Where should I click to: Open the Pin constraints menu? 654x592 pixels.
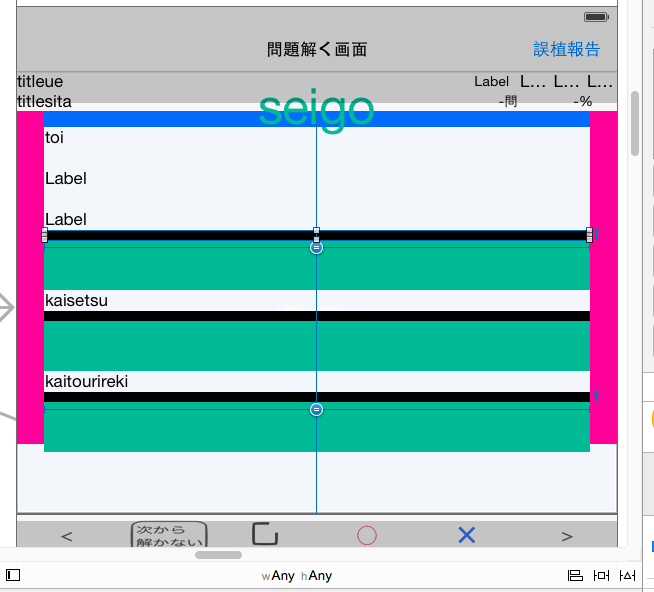click(601, 576)
